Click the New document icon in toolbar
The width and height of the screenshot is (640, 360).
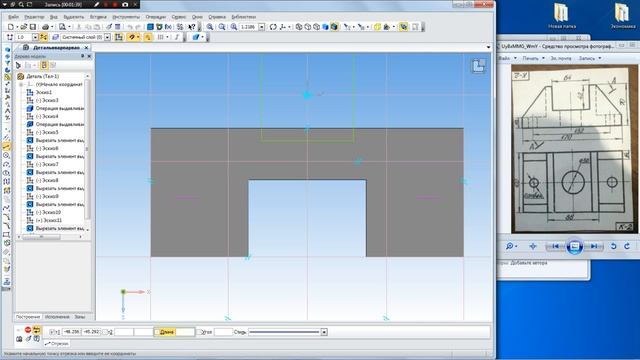[11, 27]
